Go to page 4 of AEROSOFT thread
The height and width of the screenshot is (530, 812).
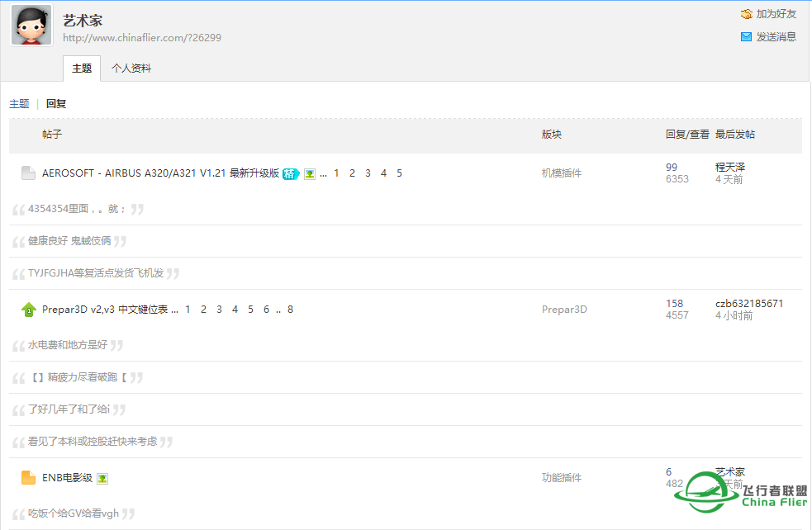coord(383,173)
